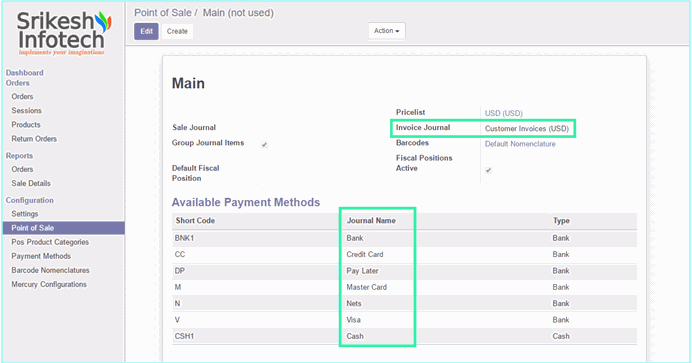Viewport: 692px width, 363px height.
Task: Open Sale Details report
Action: [31, 183]
